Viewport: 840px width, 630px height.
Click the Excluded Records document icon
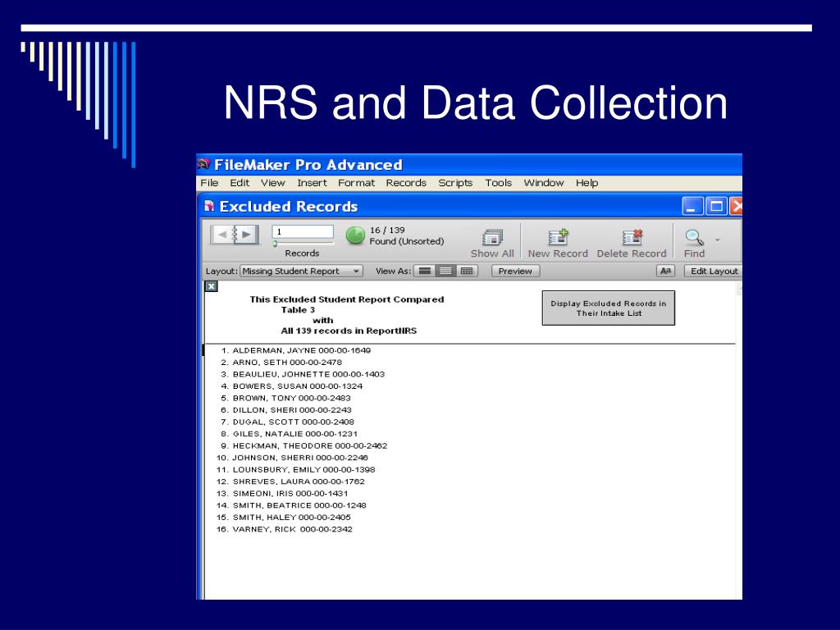coord(209,206)
